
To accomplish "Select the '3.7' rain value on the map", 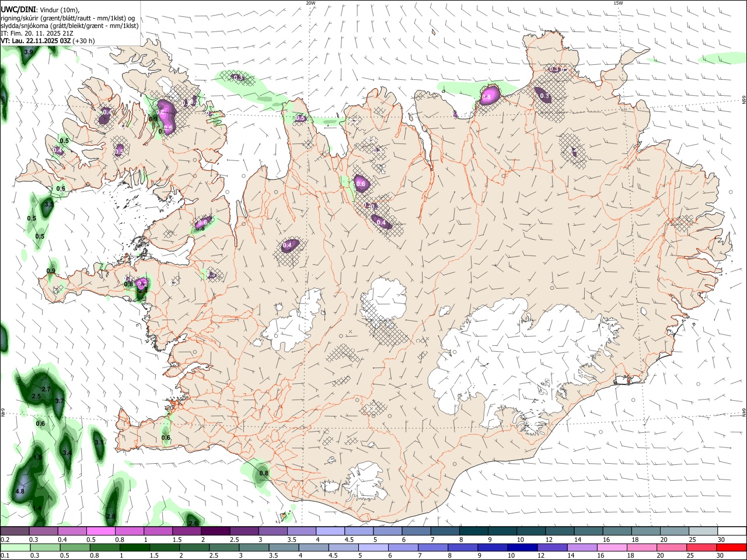I will (x=60, y=401).
